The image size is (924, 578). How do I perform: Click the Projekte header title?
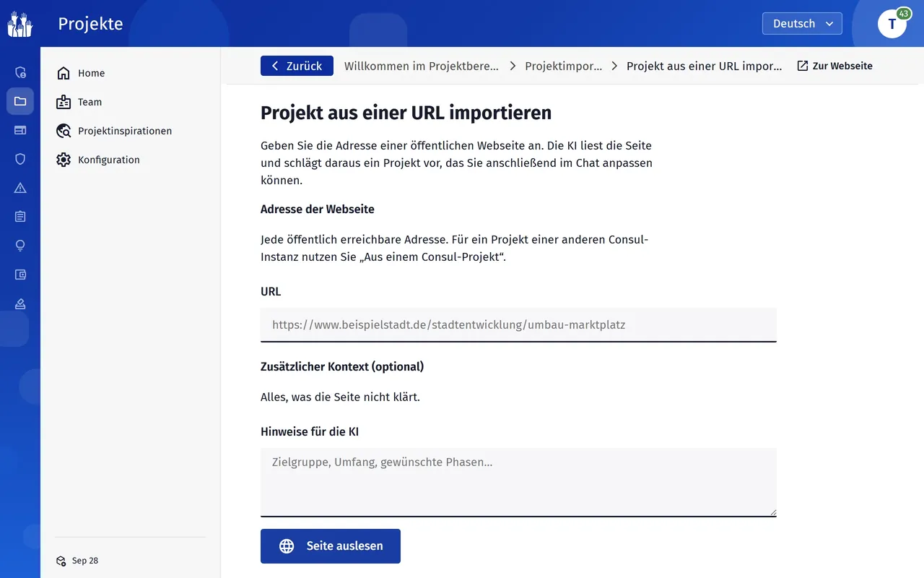pyautogui.click(x=90, y=24)
